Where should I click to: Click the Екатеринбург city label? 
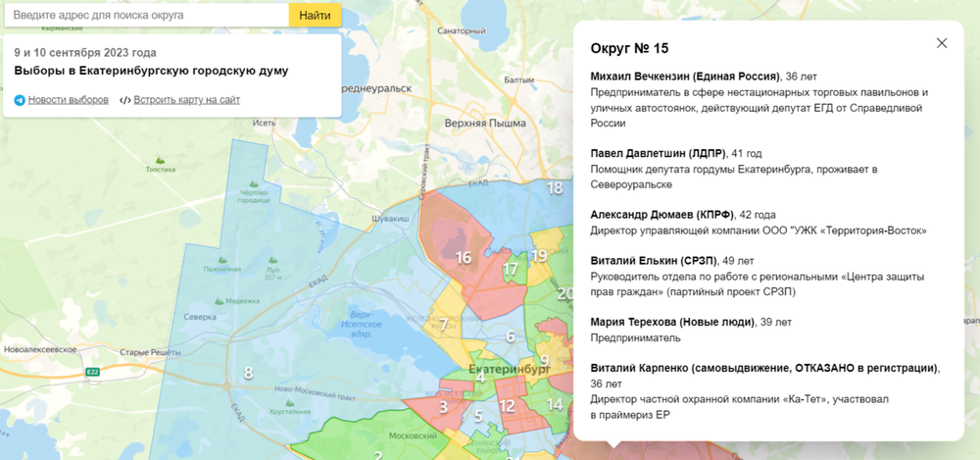click(x=509, y=369)
